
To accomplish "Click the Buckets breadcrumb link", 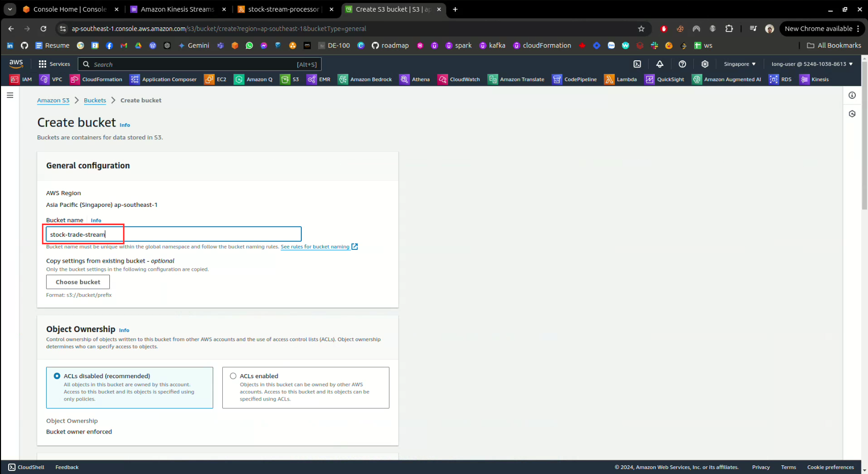I will click(95, 100).
